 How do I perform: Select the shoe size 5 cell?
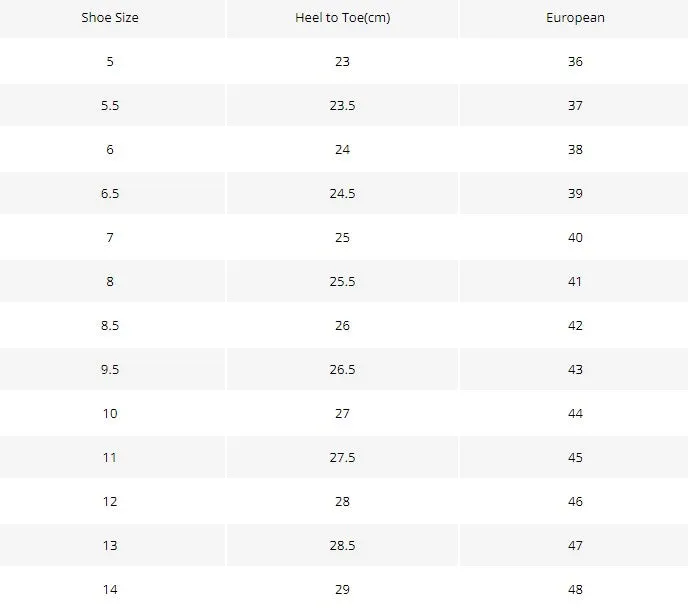tap(110, 61)
